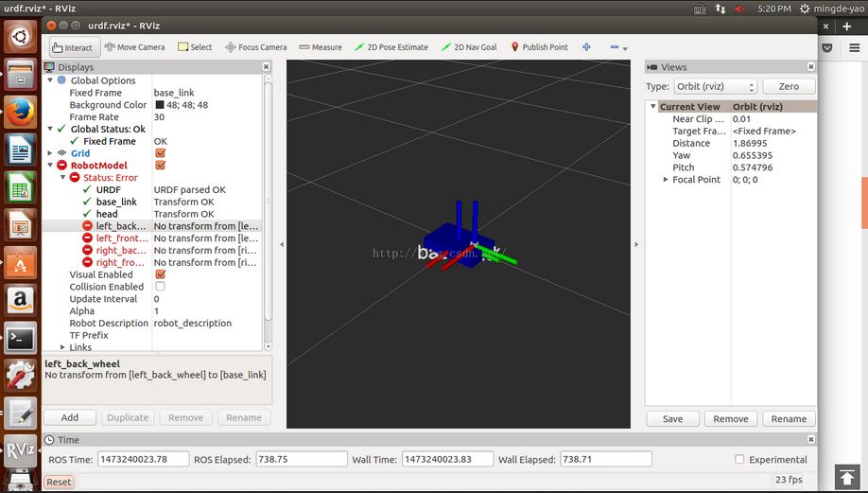868x493 pixels.
Task: Select 2D Pose Estimate tool
Action: 391,47
